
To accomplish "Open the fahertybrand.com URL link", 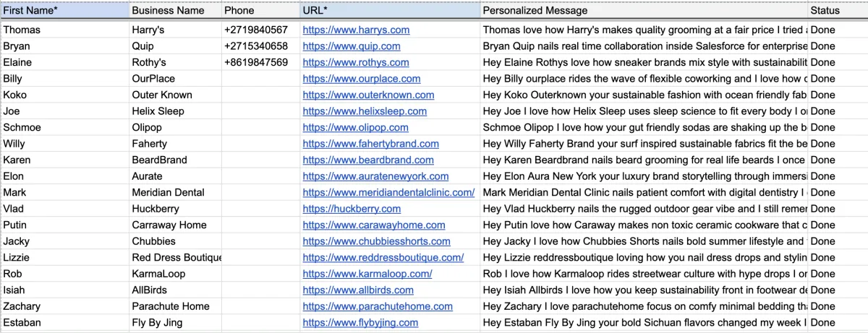I will 370,144.
